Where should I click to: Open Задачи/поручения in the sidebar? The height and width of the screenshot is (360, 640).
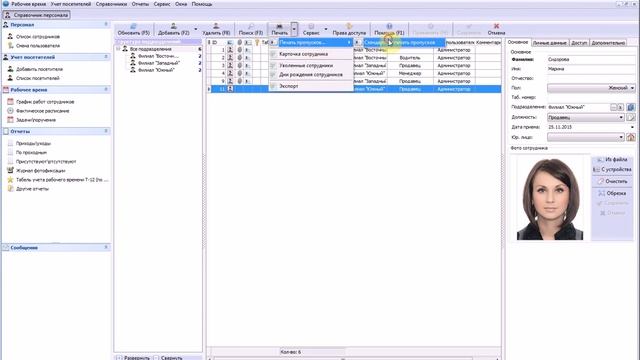click(x=36, y=120)
